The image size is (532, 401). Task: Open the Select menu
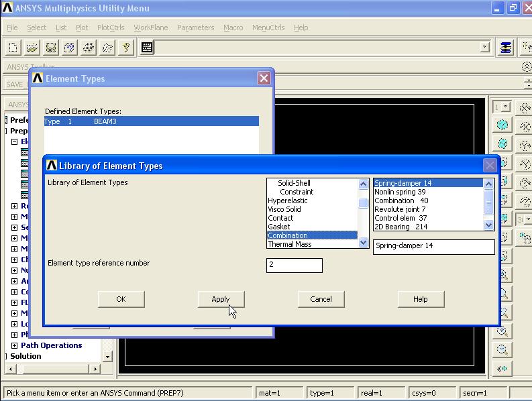(37, 27)
